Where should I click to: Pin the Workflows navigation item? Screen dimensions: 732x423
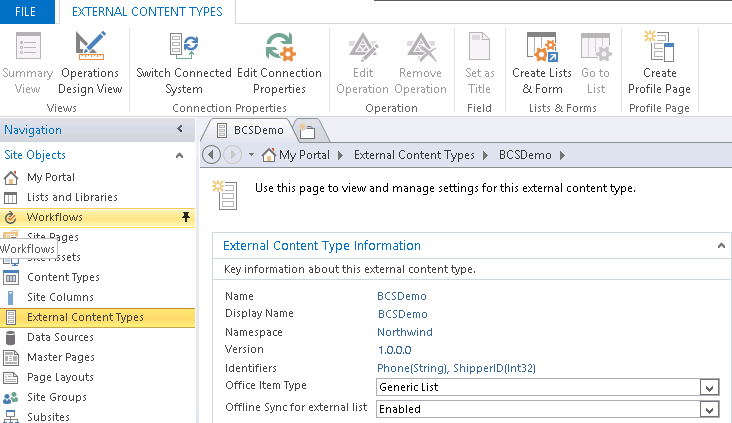185,217
